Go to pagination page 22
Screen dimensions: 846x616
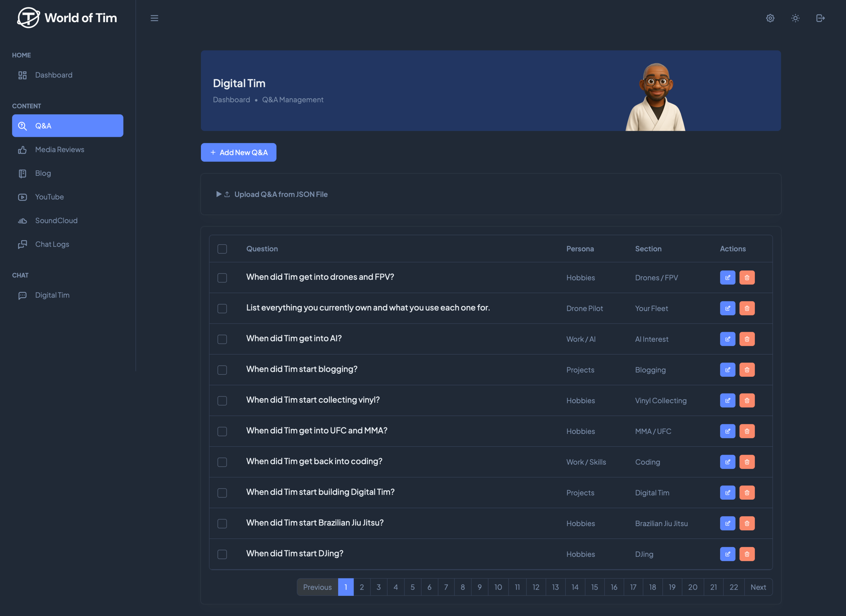click(x=733, y=587)
